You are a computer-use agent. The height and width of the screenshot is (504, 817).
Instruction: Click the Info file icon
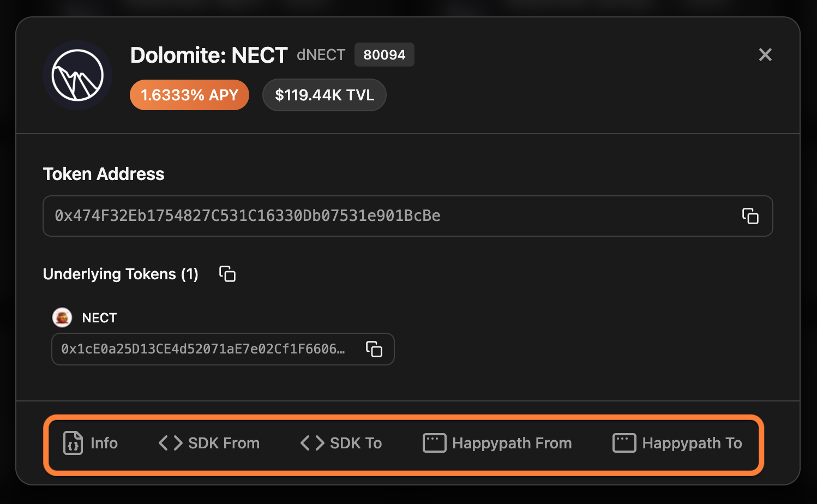point(73,443)
